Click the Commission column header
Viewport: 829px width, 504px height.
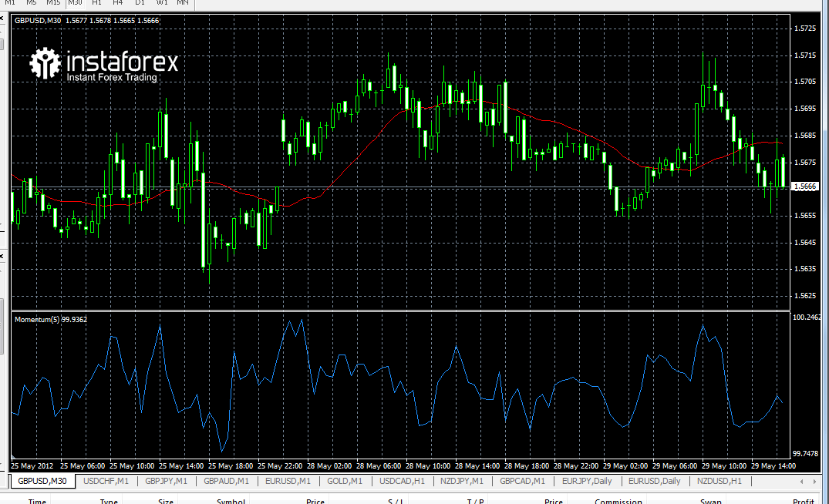(x=618, y=501)
